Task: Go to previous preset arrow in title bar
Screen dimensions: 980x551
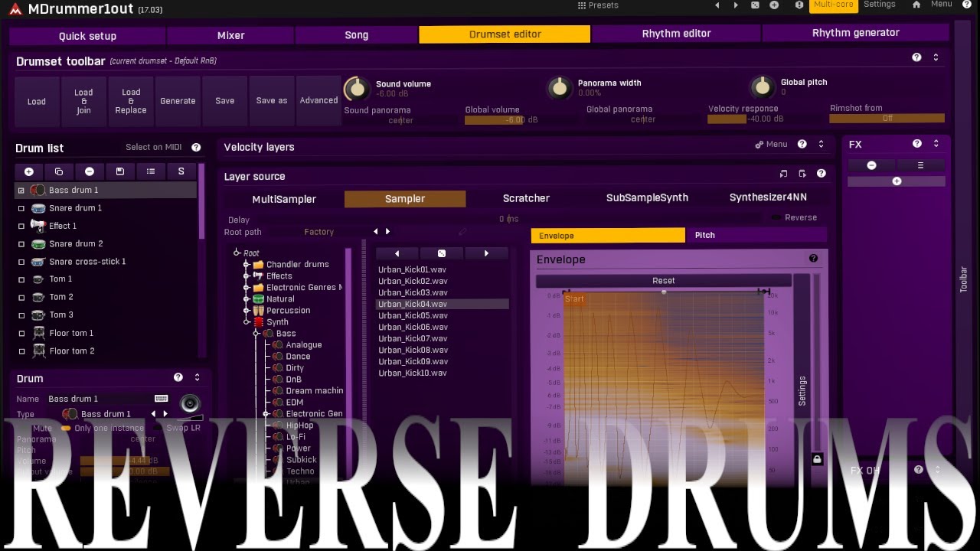Action: tap(717, 5)
